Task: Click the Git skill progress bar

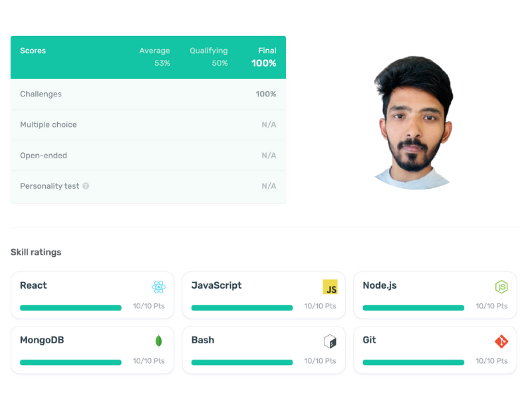Action: coord(413,362)
